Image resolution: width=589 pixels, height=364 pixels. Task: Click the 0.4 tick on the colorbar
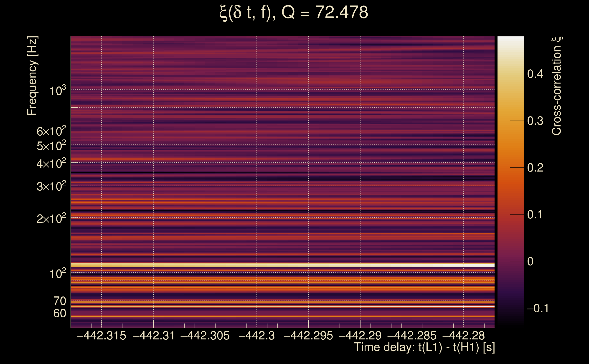point(535,74)
